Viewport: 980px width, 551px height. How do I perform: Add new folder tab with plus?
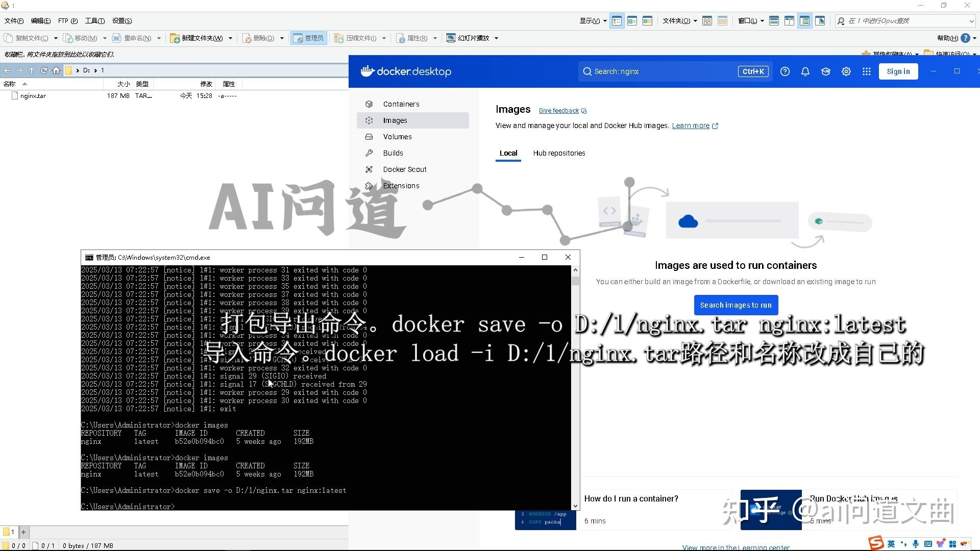(23, 532)
